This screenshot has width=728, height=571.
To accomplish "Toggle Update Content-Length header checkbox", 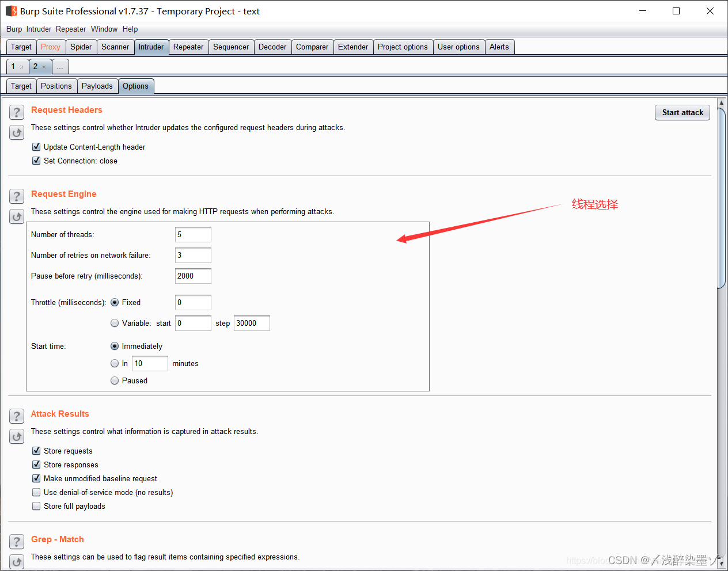I will pyautogui.click(x=36, y=147).
